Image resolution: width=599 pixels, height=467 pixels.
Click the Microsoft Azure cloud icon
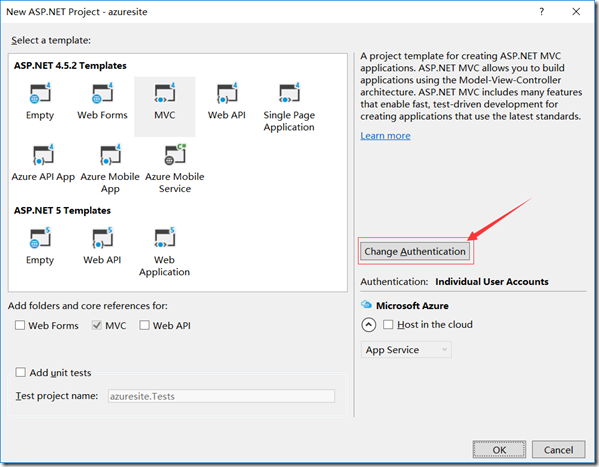point(366,305)
